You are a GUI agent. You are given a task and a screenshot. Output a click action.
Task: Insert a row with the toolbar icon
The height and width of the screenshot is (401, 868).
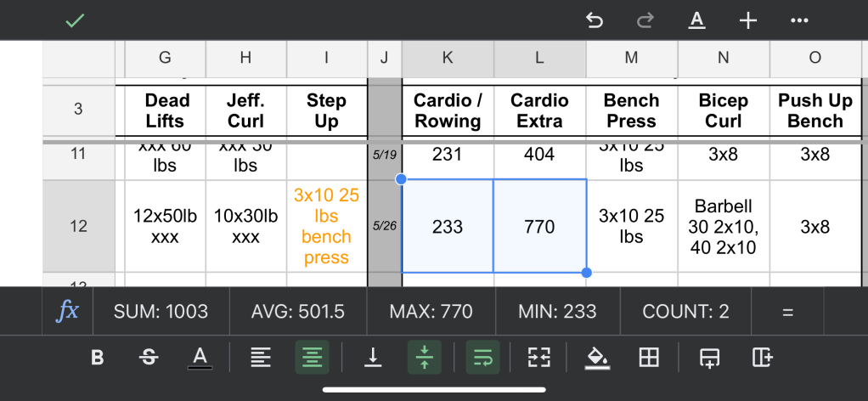pyautogui.click(x=707, y=358)
